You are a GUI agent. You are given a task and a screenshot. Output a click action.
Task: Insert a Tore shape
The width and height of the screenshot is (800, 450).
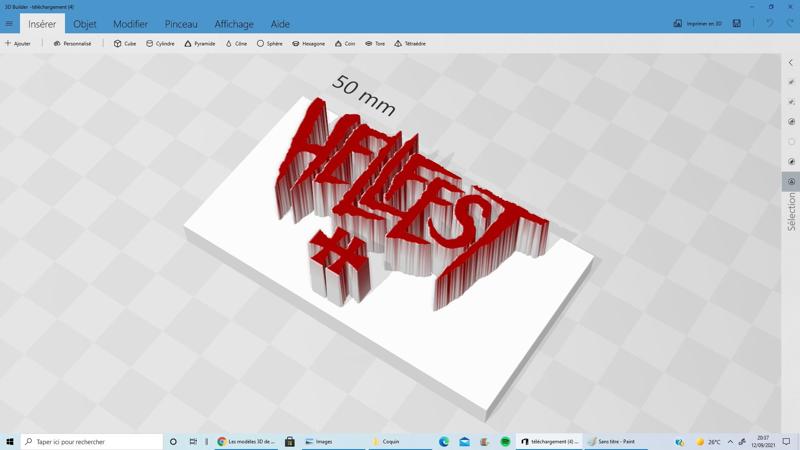coord(375,44)
